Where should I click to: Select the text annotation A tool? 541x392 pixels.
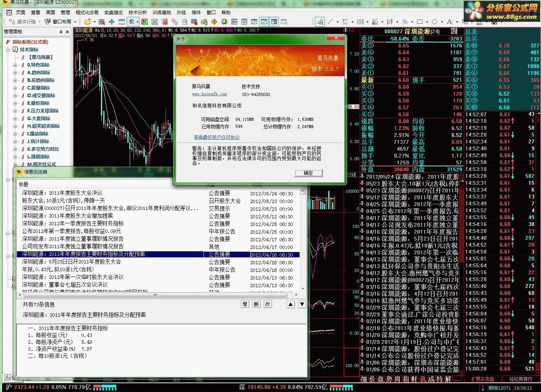[449, 22]
